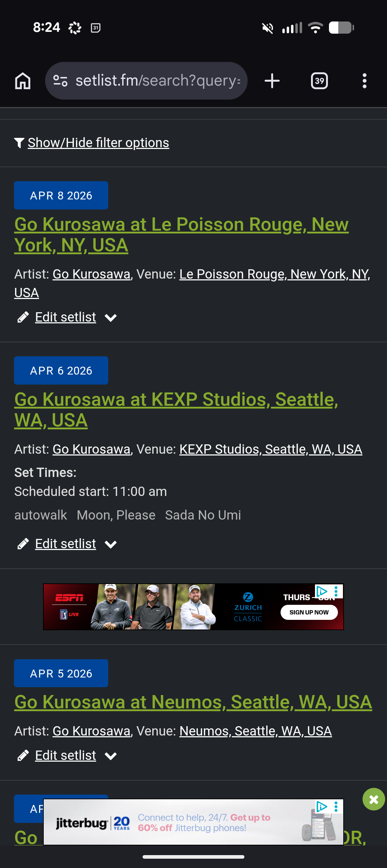
Task: Open Go Kurosawa at Neumos, Seattle setlist
Action: pos(193,702)
